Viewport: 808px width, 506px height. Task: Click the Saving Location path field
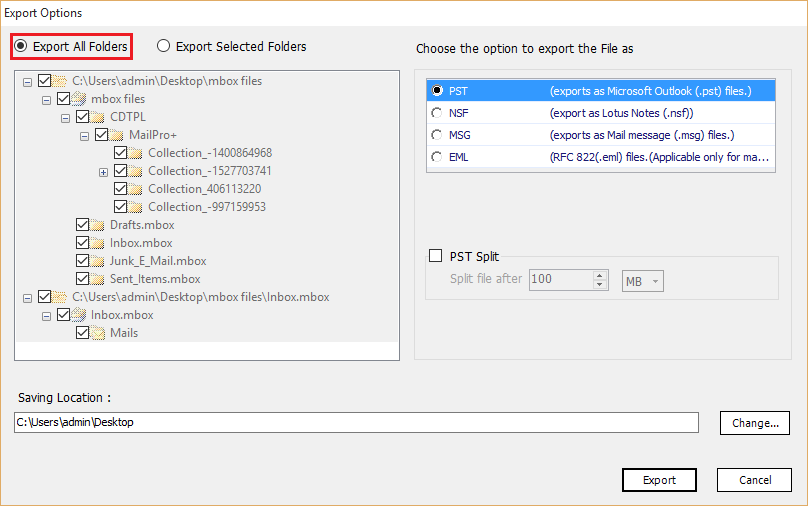pos(356,423)
